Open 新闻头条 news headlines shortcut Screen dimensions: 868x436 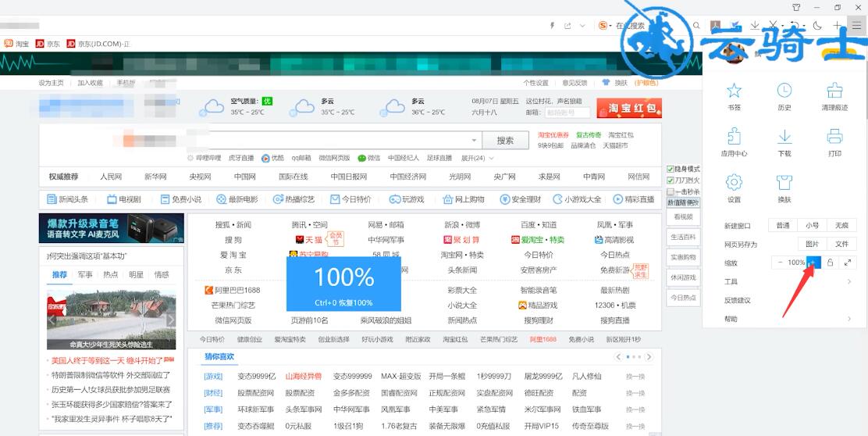pyautogui.click(x=68, y=199)
